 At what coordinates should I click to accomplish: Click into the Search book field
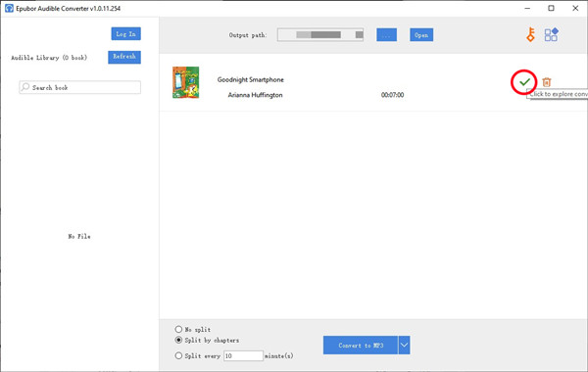point(80,87)
